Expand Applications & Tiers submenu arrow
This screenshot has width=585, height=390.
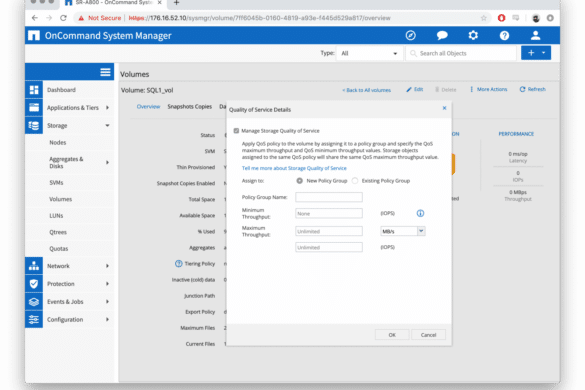point(107,107)
